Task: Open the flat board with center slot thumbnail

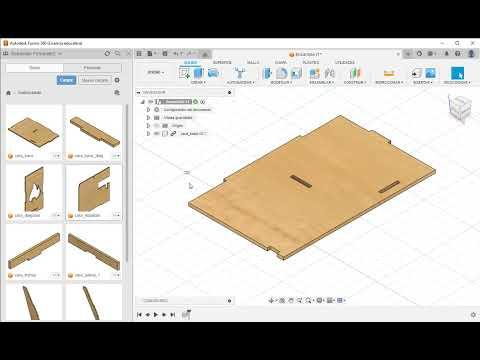Action: 34,133
